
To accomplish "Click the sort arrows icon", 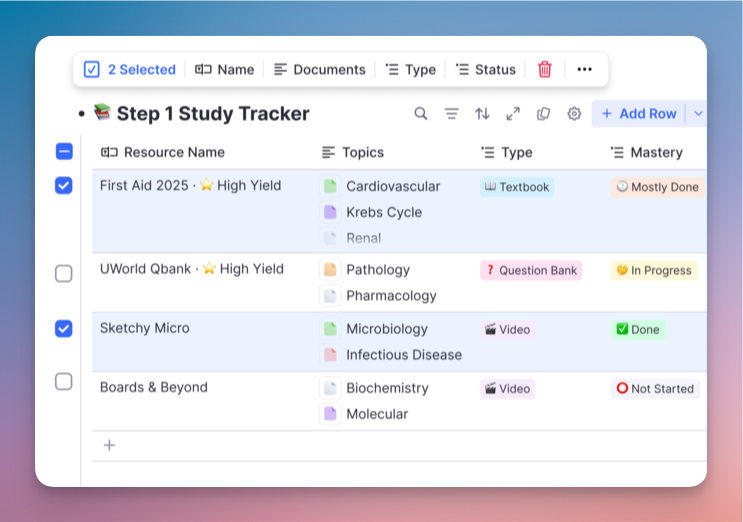I will tap(482, 114).
